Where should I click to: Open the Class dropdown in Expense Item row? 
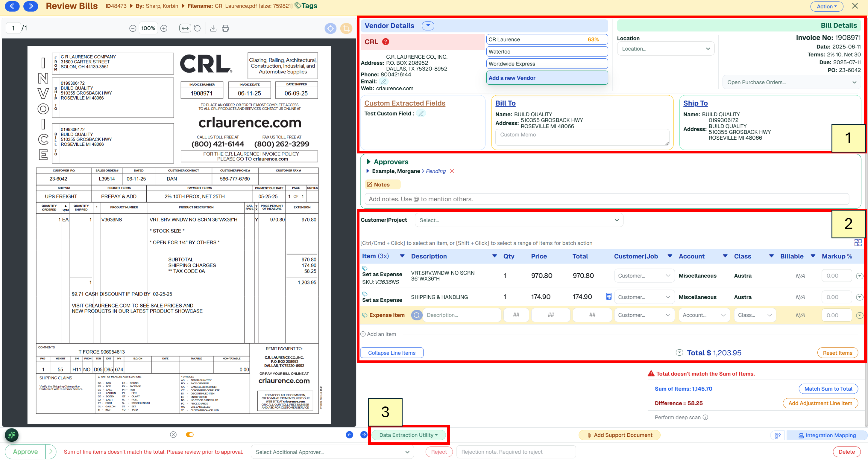(755, 315)
